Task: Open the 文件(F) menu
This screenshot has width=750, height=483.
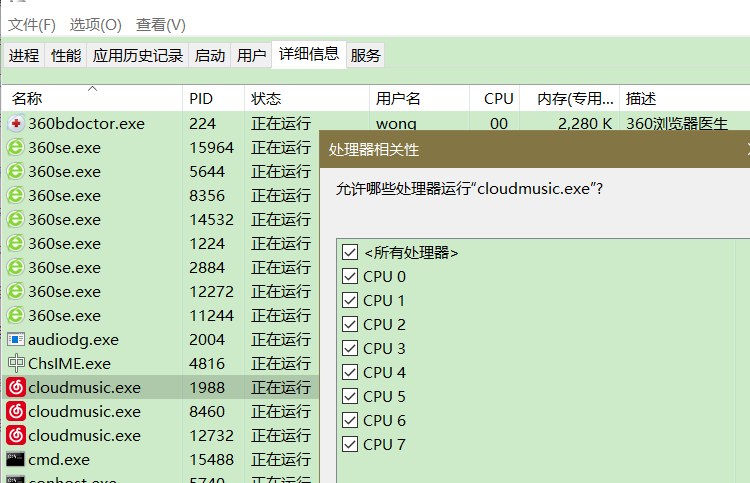Action: (32, 24)
